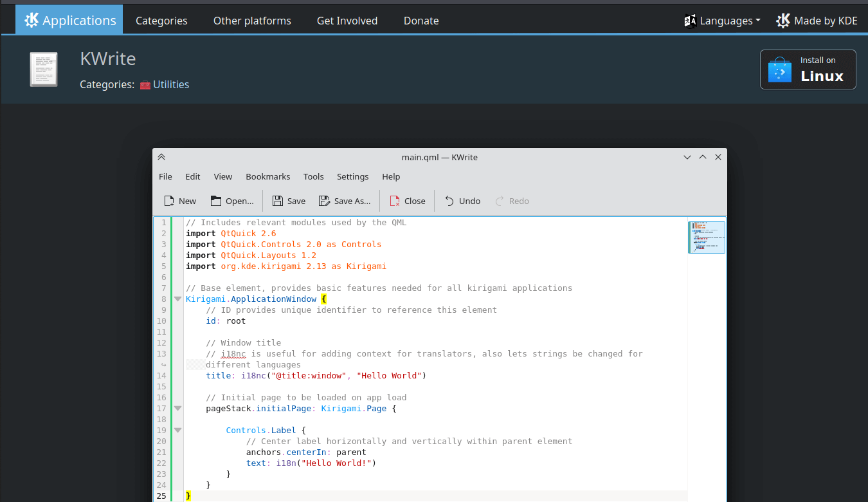Screen dimensions: 868x502
Task: Click "id: root" line
Action: click(x=226, y=321)
